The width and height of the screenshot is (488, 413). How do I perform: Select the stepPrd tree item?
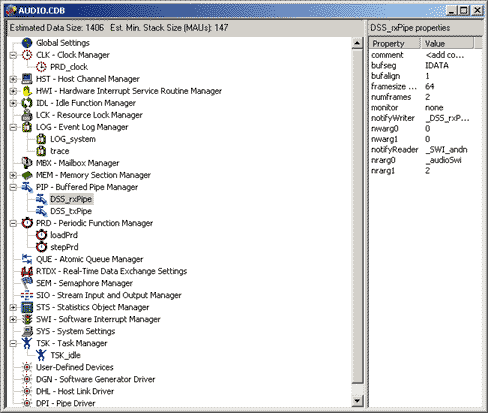64,247
